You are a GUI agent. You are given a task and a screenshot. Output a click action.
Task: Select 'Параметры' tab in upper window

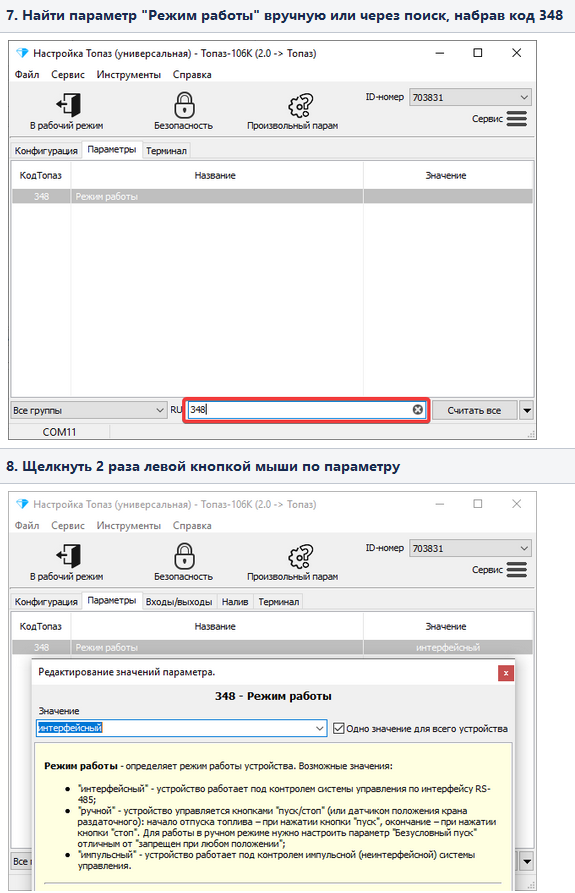coord(112,150)
